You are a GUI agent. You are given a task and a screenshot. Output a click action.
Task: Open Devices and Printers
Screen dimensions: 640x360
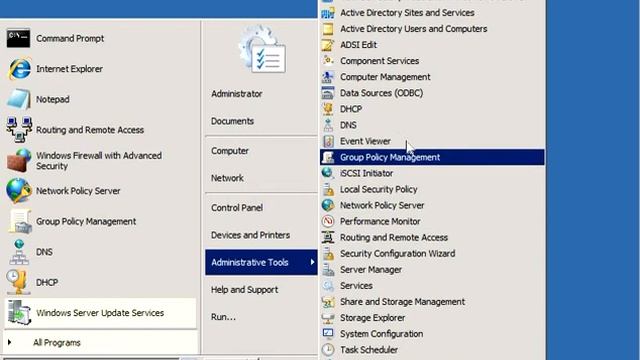click(250, 235)
